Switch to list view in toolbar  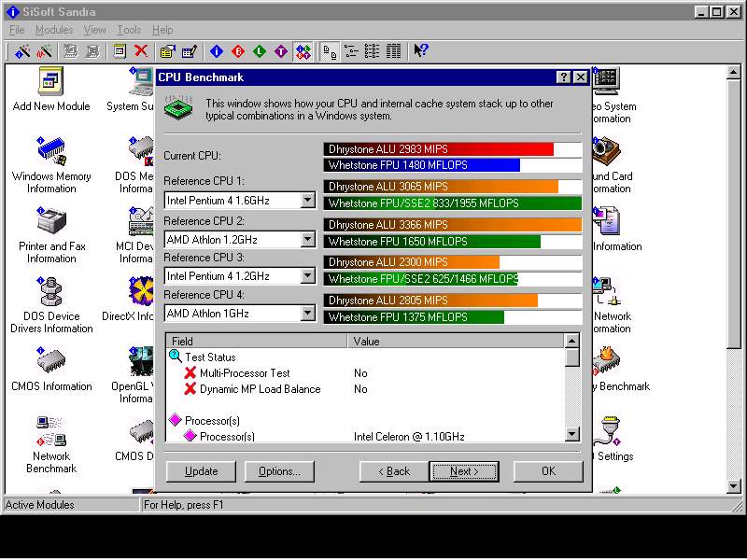[x=372, y=51]
